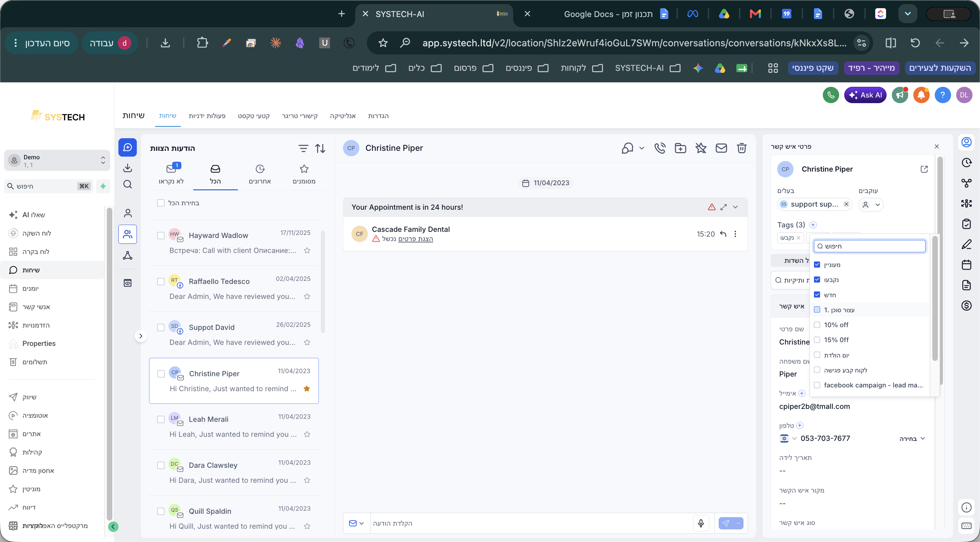Open the בחירה phone type dropdown
980x542 pixels.
click(912, 439)
